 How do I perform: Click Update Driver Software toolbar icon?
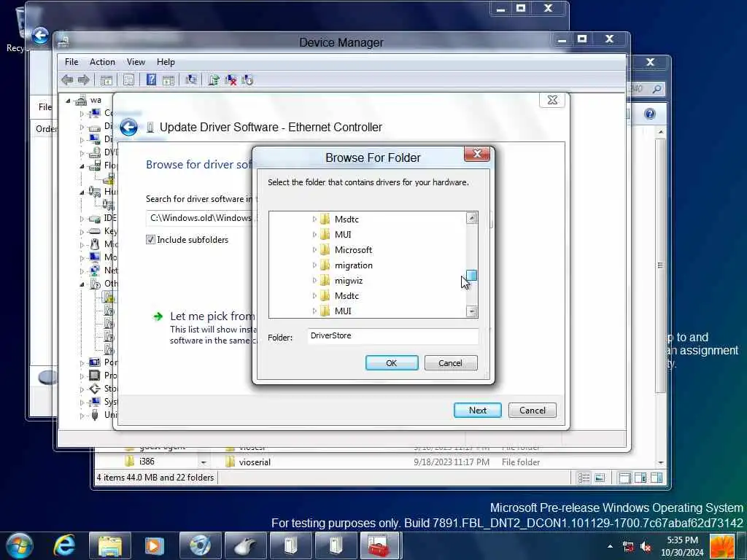tap(214, 80)
